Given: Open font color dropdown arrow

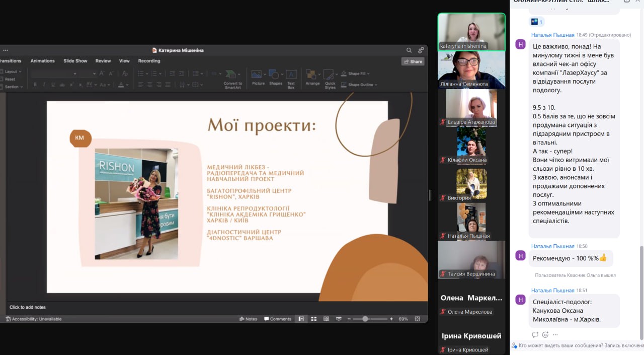Looking at the screenshot, I should click(x=127, y=85).
